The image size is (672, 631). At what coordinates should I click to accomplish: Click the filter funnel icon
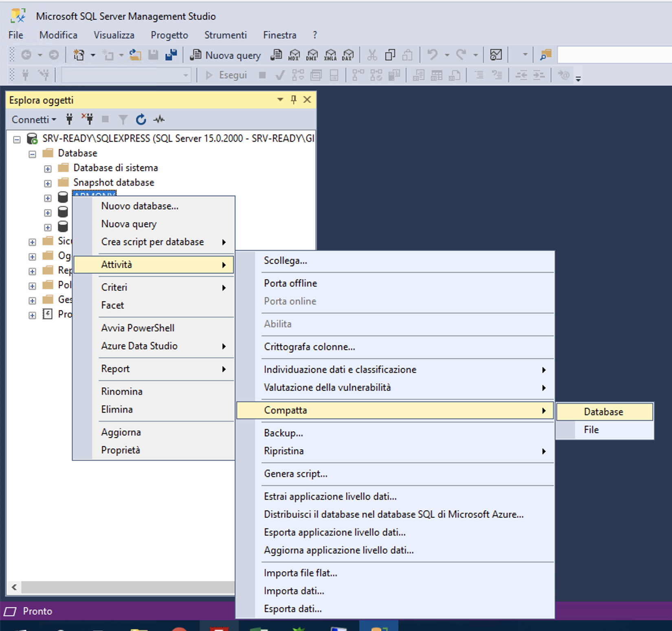click(x=123, y=119)
